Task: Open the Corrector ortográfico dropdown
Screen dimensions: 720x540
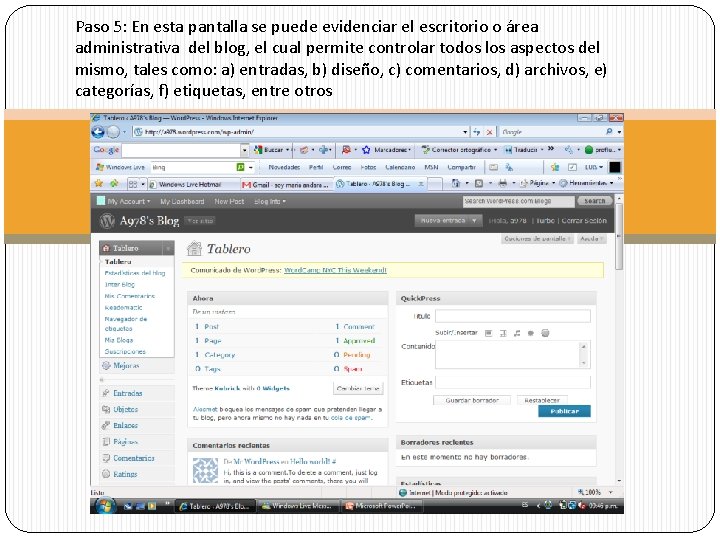Action: pos(460,150)
